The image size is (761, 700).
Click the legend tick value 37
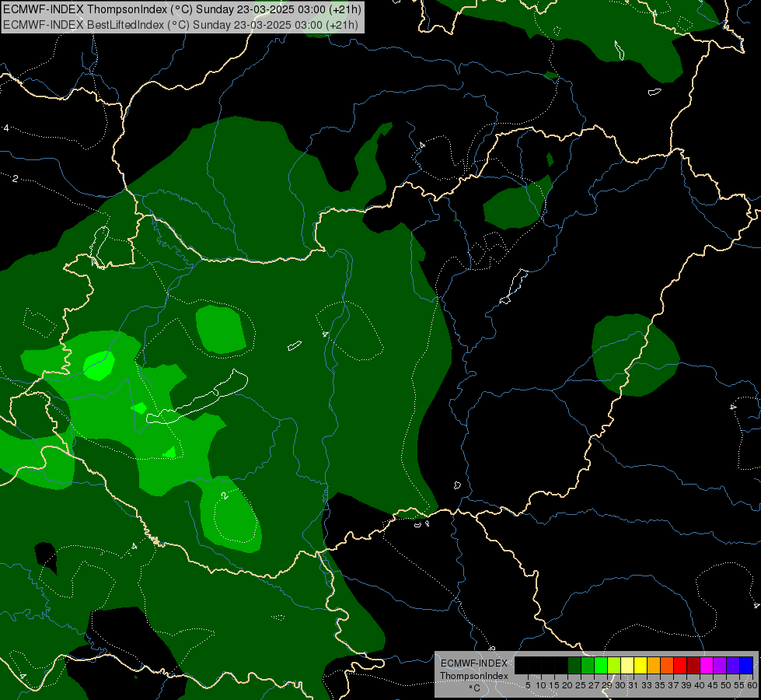click(x=673, y=685)
